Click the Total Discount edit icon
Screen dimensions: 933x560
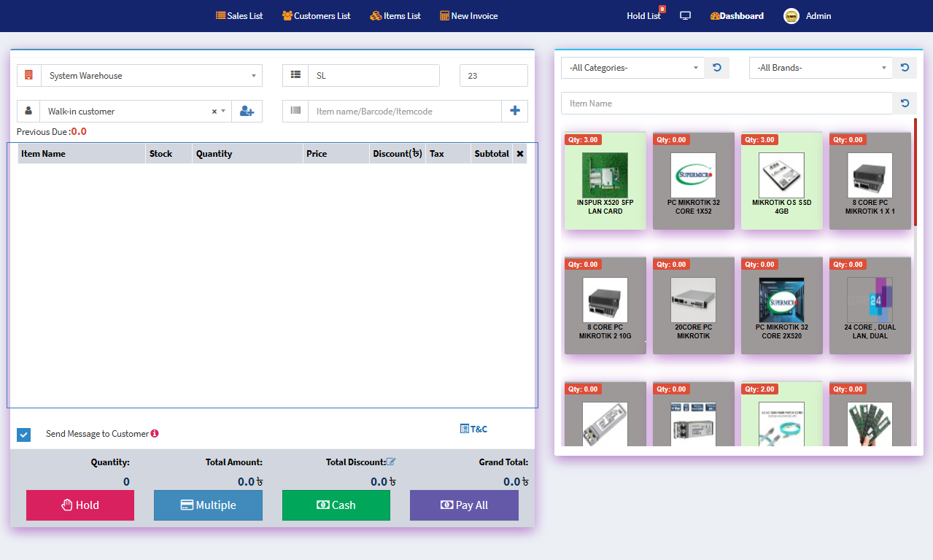coord(391,462)
